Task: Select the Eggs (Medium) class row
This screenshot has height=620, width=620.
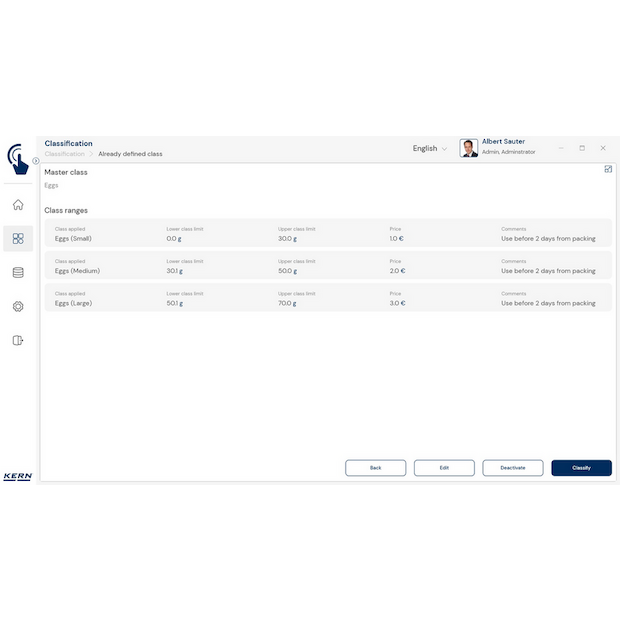Action: point(327,266)
